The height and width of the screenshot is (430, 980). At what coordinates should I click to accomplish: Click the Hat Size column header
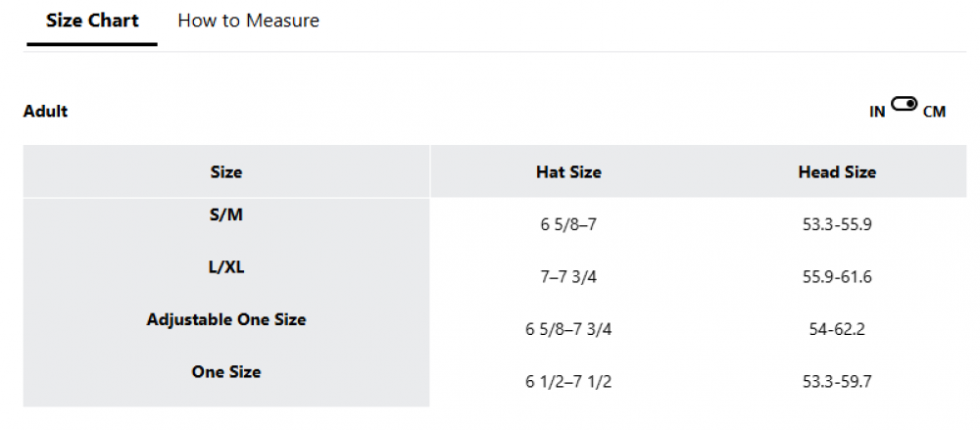pyautogui.click(x=568, y=171)
